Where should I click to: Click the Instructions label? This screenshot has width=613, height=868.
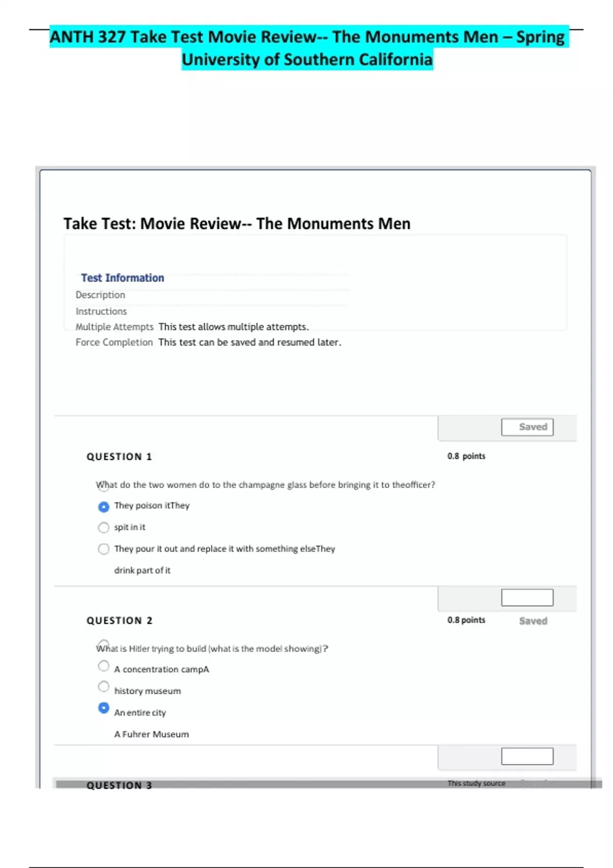pyautogui.click(x=101, y=311)
